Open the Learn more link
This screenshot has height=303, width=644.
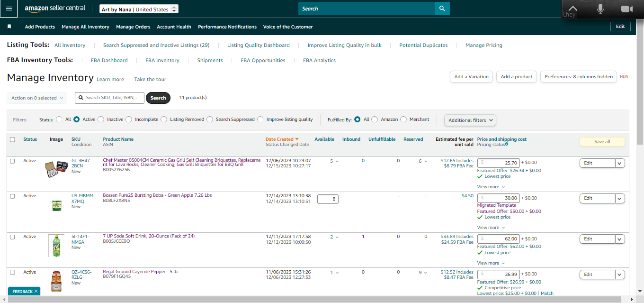[x=110, y=79]
